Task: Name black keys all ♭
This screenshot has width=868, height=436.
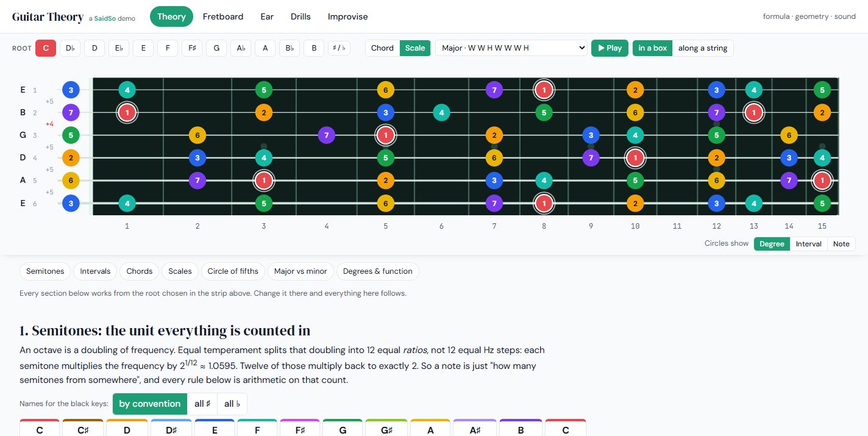Action: click(232, 404)
